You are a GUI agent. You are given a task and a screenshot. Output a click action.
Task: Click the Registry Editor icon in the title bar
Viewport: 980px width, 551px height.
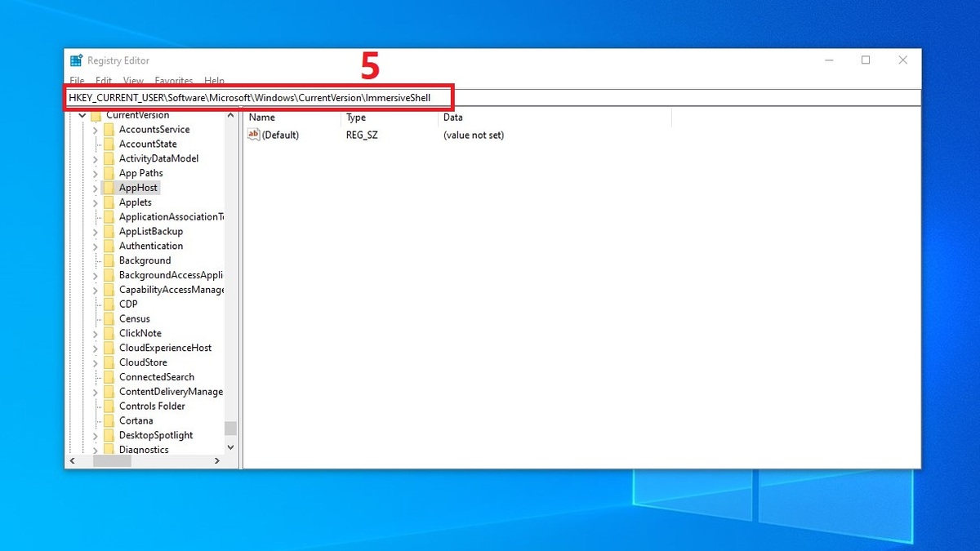click(x=75, y=60)
